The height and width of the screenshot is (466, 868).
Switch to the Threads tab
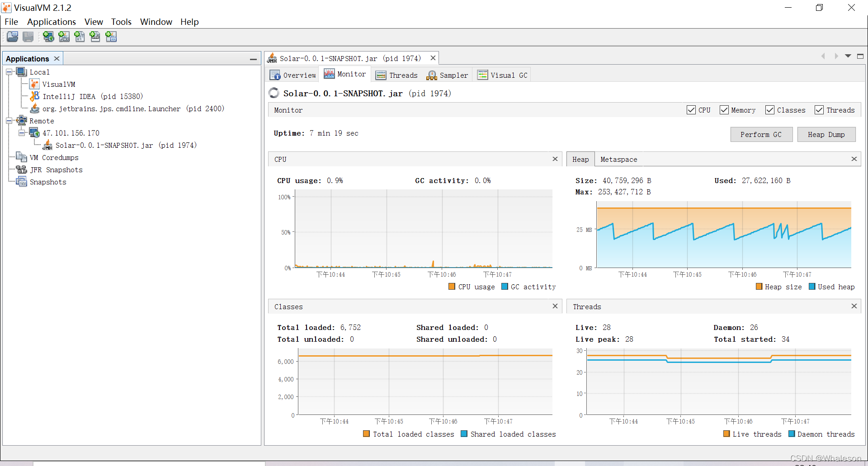(397, 75)
